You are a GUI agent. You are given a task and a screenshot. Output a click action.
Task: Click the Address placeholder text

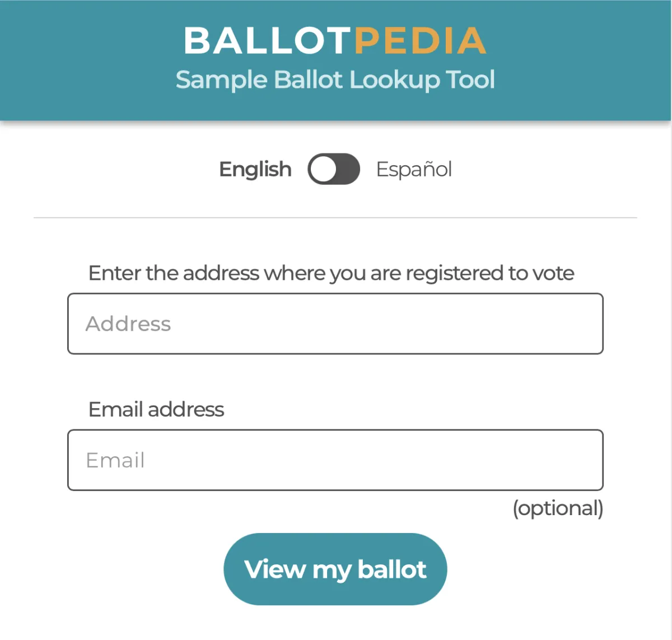coord(128,324)
